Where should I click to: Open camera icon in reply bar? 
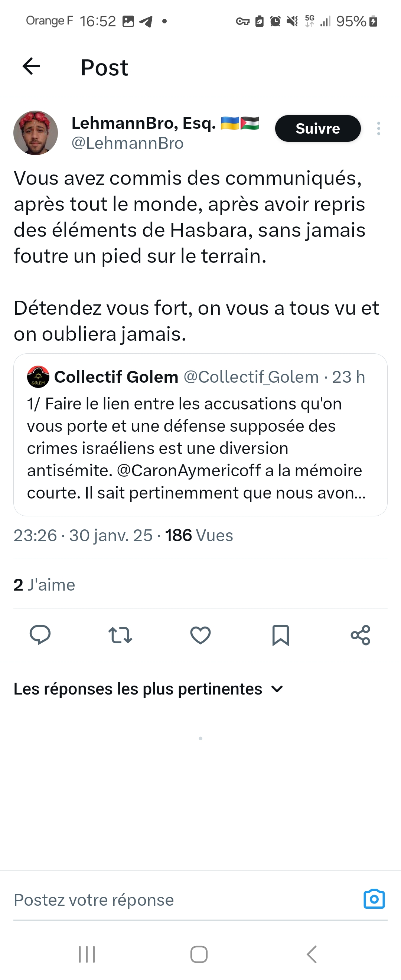point(374,899)
